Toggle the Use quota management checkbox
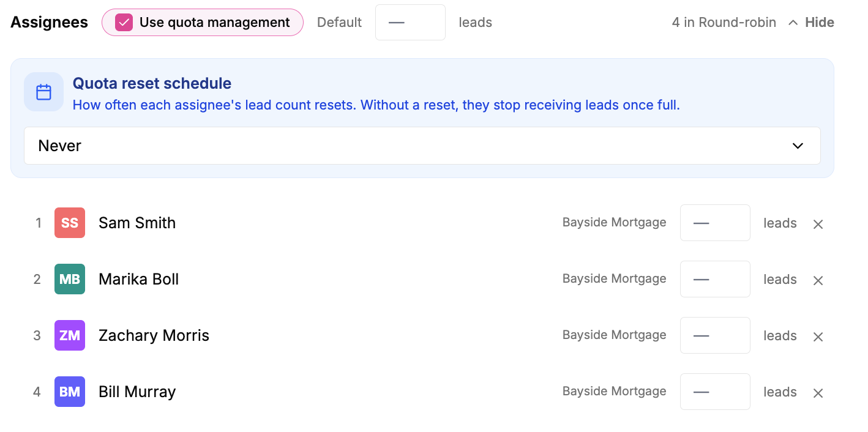Screen dimensions: 868x432 pyautogui.click(x=124, y=23)
